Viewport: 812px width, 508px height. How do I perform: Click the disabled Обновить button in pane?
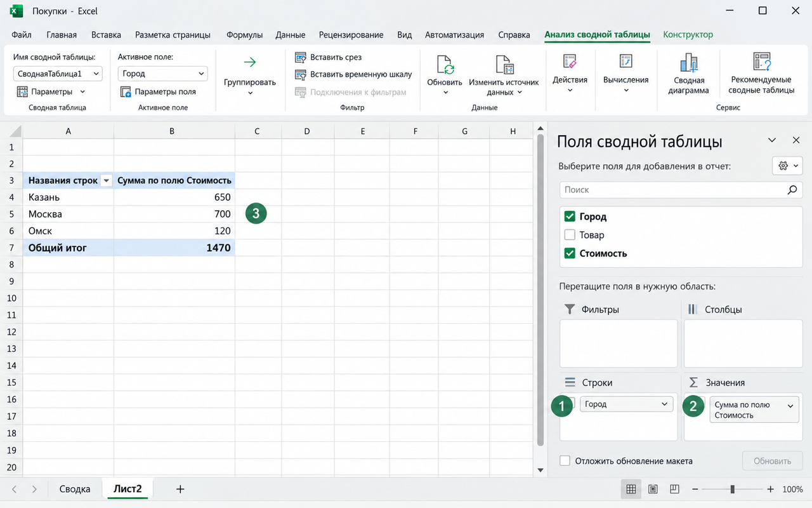click(x=772, y=461)
